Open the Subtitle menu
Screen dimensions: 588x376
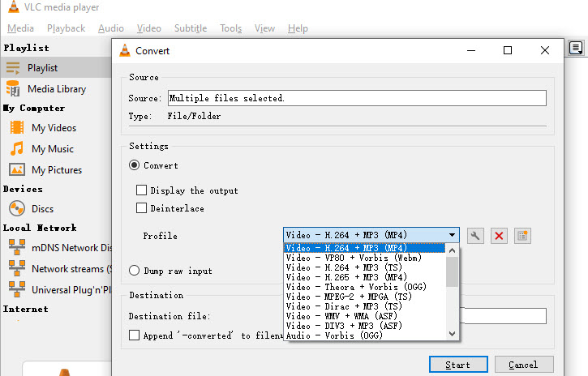click(x=191, y=28)
